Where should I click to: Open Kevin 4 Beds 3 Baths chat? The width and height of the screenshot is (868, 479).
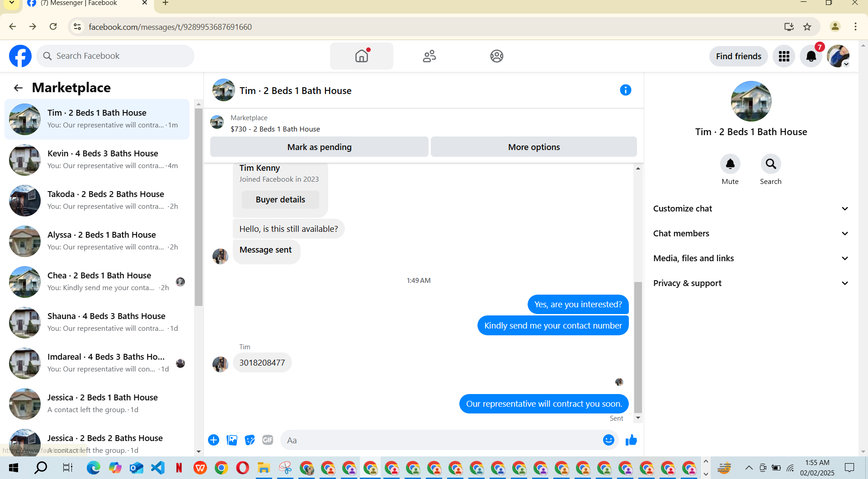click(97, 160)
